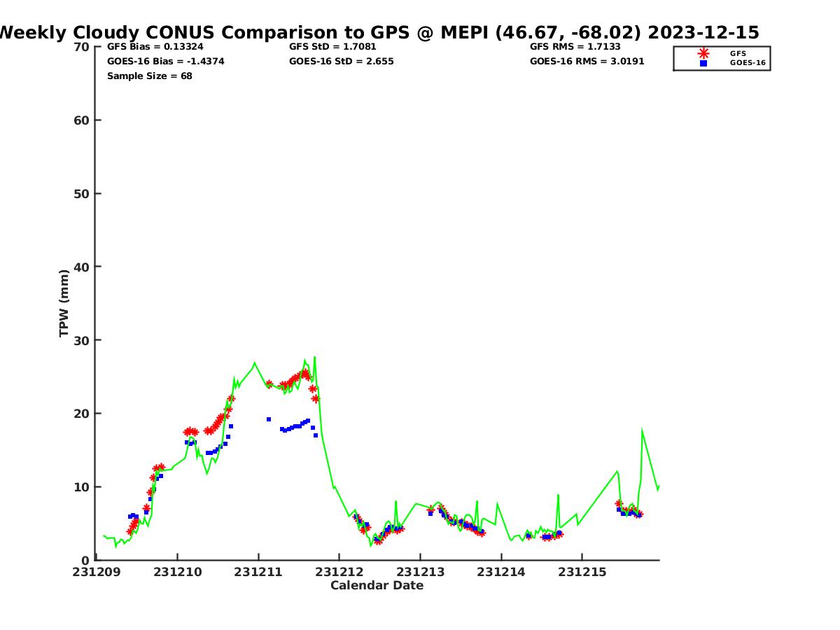Select the Sample Size = 68 annotation
Screen dimensions: 840x630
pyautogui.click(x=149, y=76)
